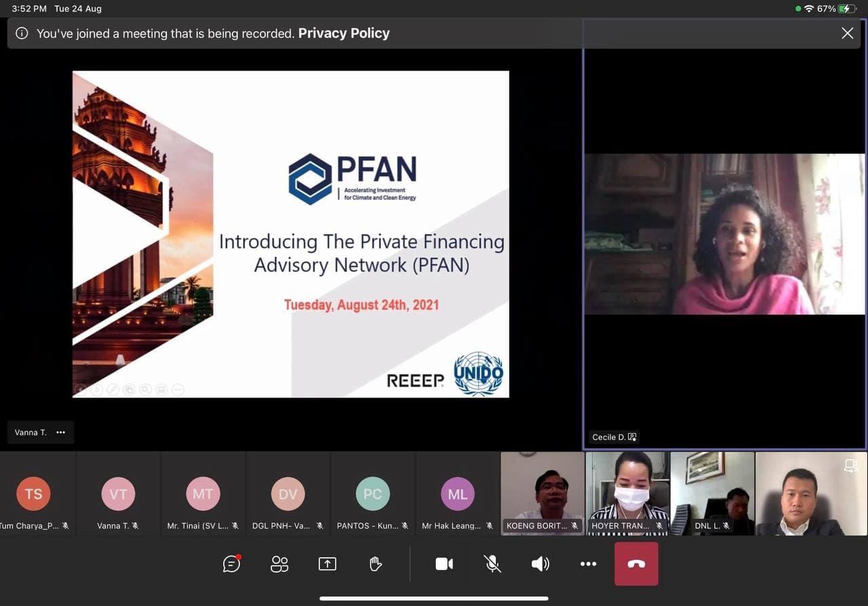This screenshot has height=606, width=868.
Task: Open more meeting actions menu
Action: pos(588,563)
